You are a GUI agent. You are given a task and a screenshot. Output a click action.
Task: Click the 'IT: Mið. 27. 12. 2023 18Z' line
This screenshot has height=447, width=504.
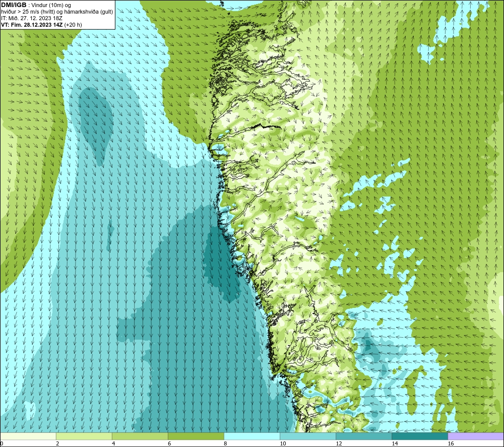tap(31, 18)
